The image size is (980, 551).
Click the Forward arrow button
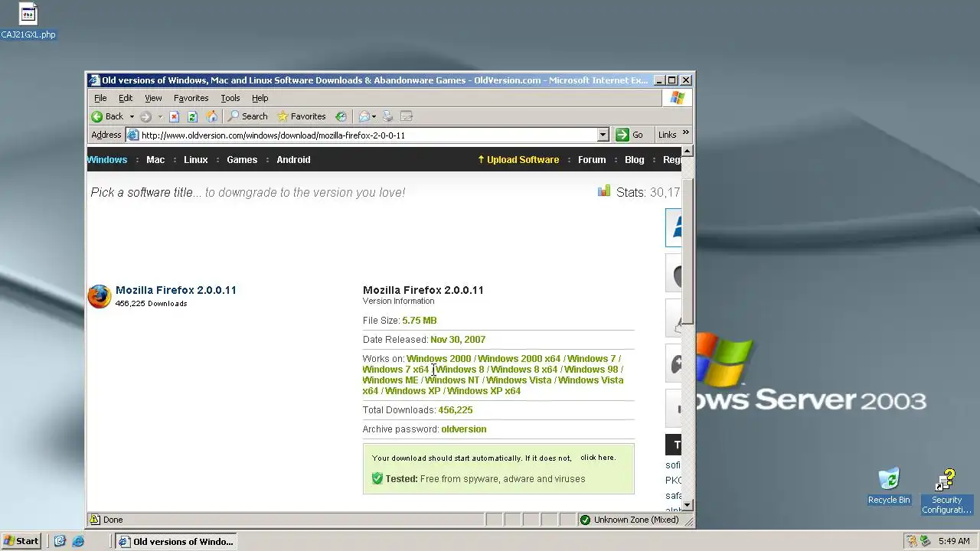145,116
